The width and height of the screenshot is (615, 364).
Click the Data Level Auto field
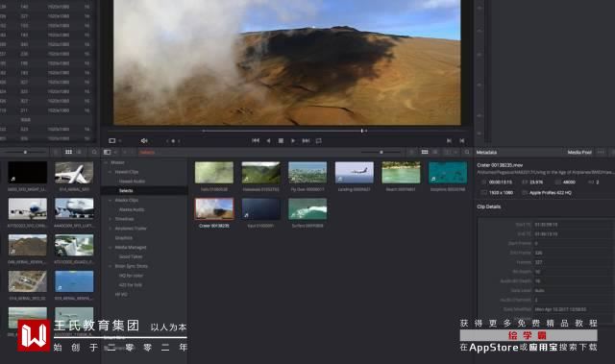(573, 290)
